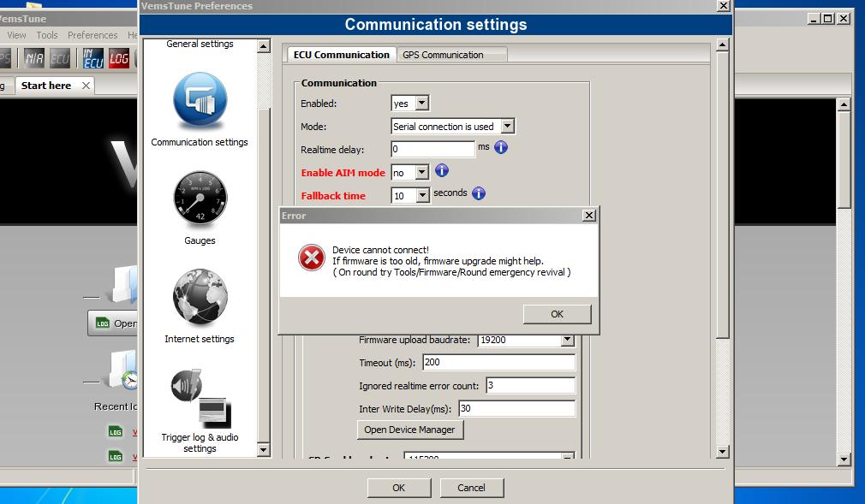Image resolution: width=865 pixels, height=504 pixels.
Task: Expand Firmware upload baudrate dropdown
Action: coord(567,340)
